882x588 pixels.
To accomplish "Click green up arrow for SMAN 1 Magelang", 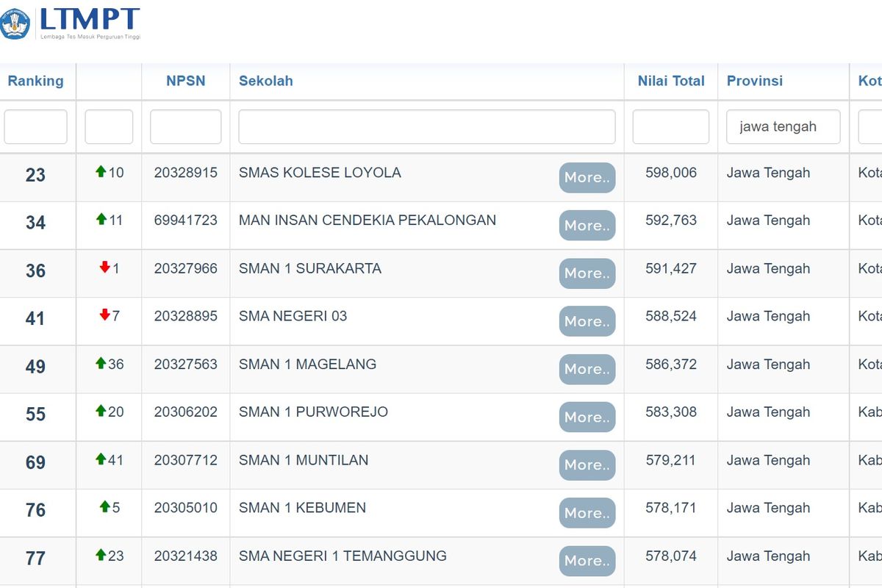I will point(101,364).
